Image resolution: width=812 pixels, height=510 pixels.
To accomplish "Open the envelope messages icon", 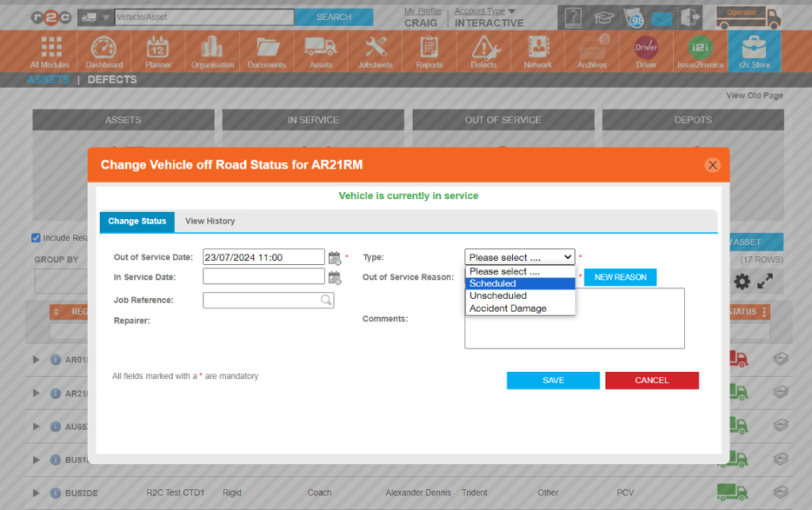I will point(662,19).
